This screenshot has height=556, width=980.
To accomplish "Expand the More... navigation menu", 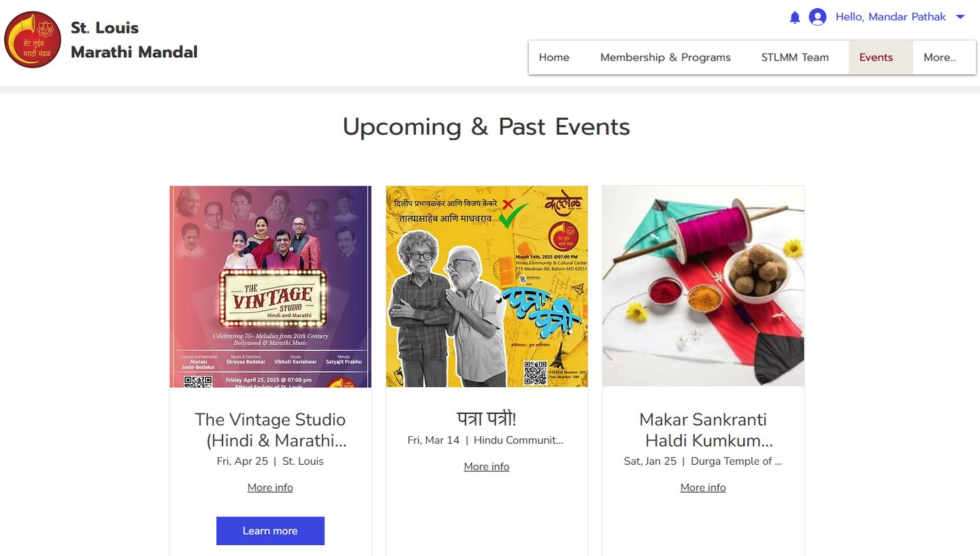I will click(939, 57).
